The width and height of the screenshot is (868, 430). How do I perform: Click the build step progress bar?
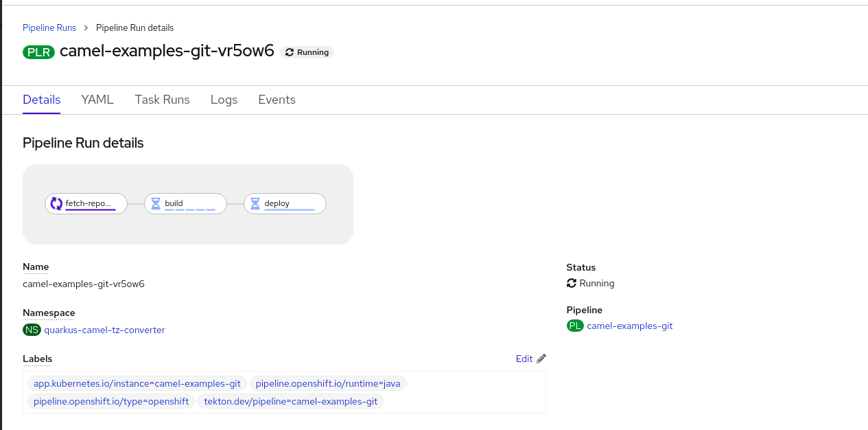[190, 210]
